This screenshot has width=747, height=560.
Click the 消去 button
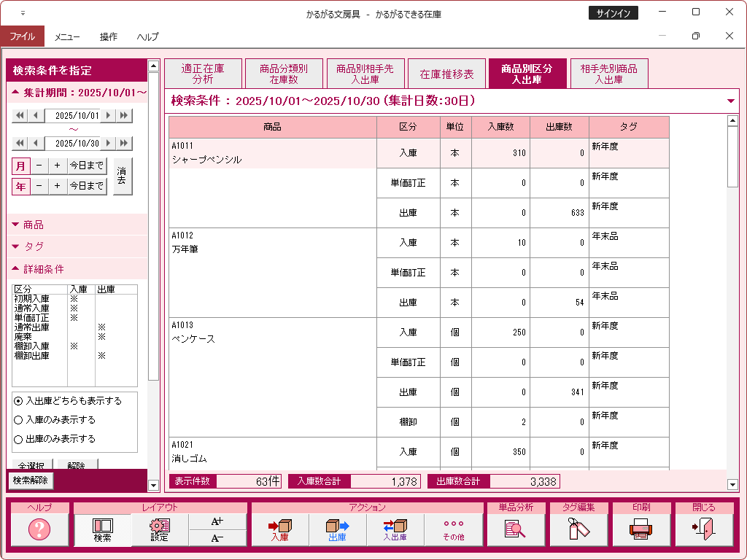pyautogui.click(x=123, y=176)
